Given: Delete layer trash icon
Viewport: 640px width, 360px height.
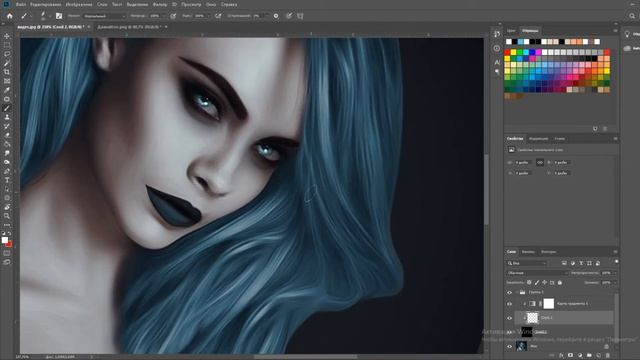Looking at the screenshot, I should [608, 356].
